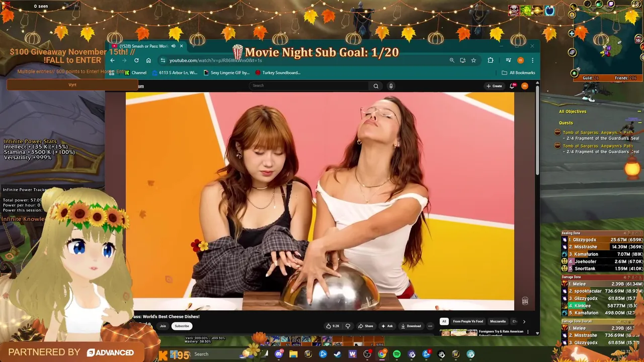Open Friends: 206 list below minimap

pyautogui.click(x=625, y=78)
